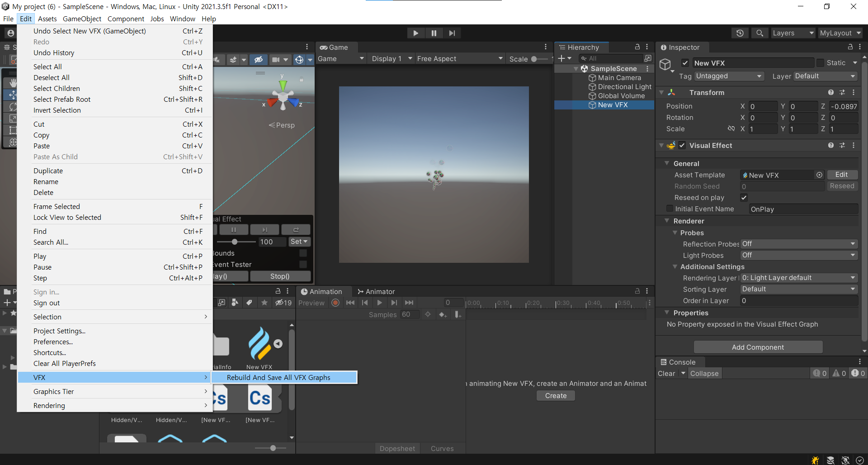Toggle Initial Event Name override checkbox

[x=670, y=209]
